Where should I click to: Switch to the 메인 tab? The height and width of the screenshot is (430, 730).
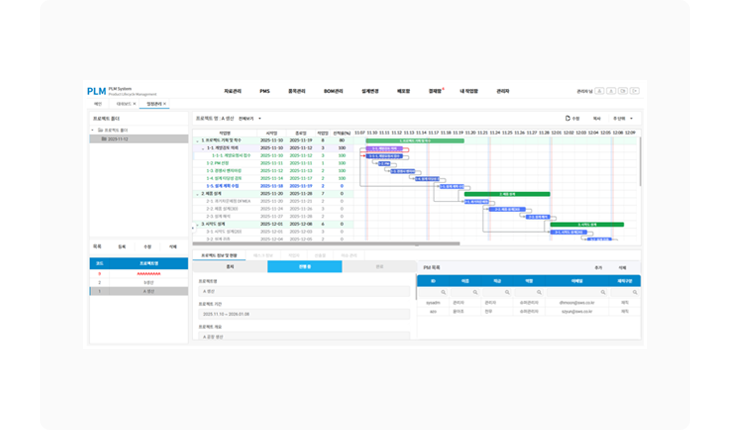(x=98, y=104)
